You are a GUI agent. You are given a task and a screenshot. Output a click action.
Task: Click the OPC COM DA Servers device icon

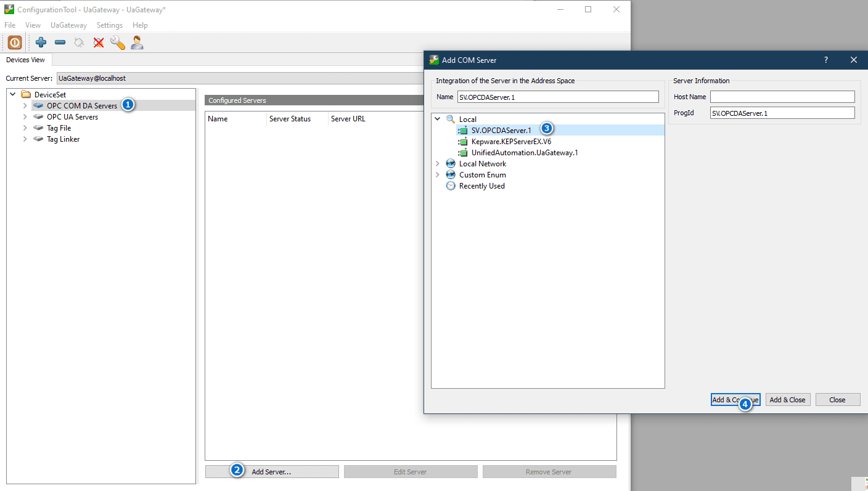click(x=38, y=106)
